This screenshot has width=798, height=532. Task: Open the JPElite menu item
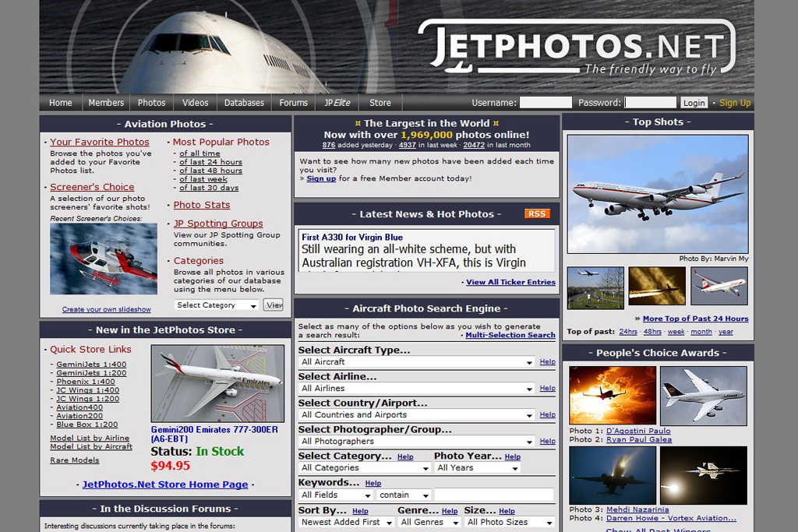tap(337, 103)
